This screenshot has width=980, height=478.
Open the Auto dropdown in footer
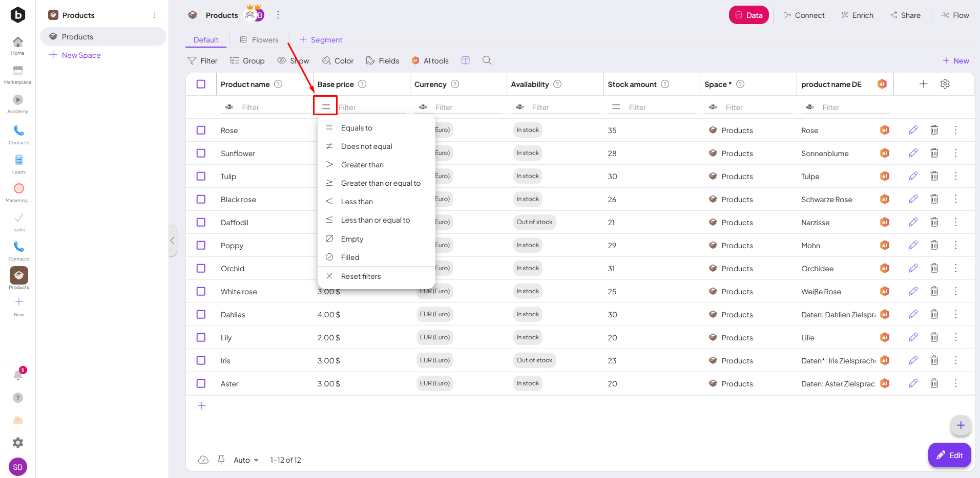coord(246,460)
